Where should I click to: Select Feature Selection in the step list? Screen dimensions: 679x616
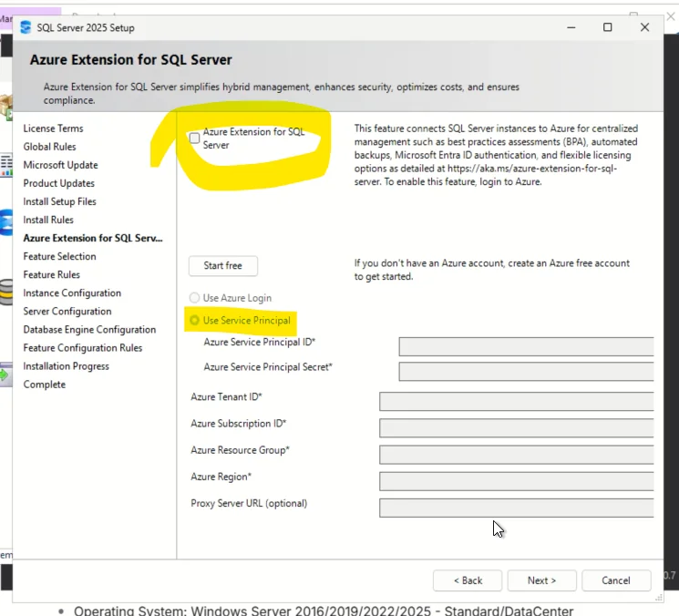click(x=60, y=256)
